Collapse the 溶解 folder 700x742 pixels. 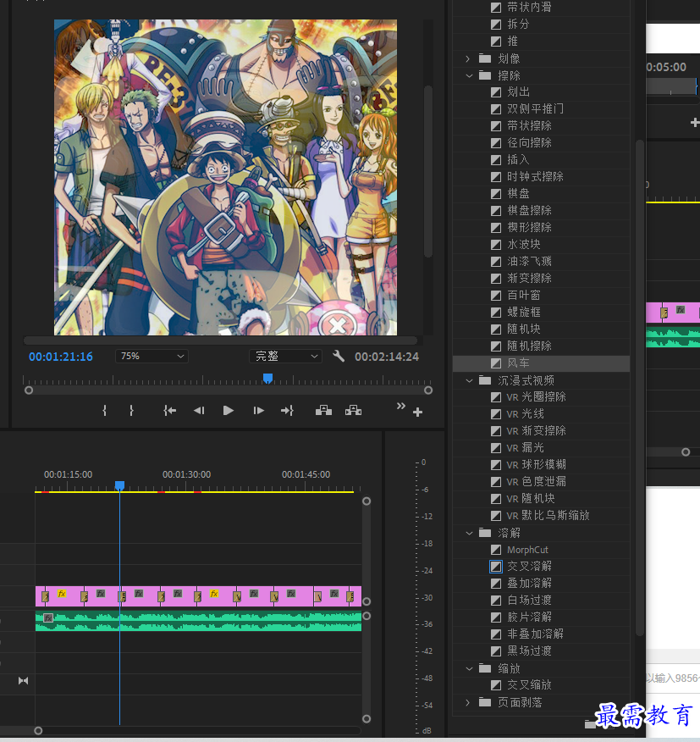coord(469,534)
